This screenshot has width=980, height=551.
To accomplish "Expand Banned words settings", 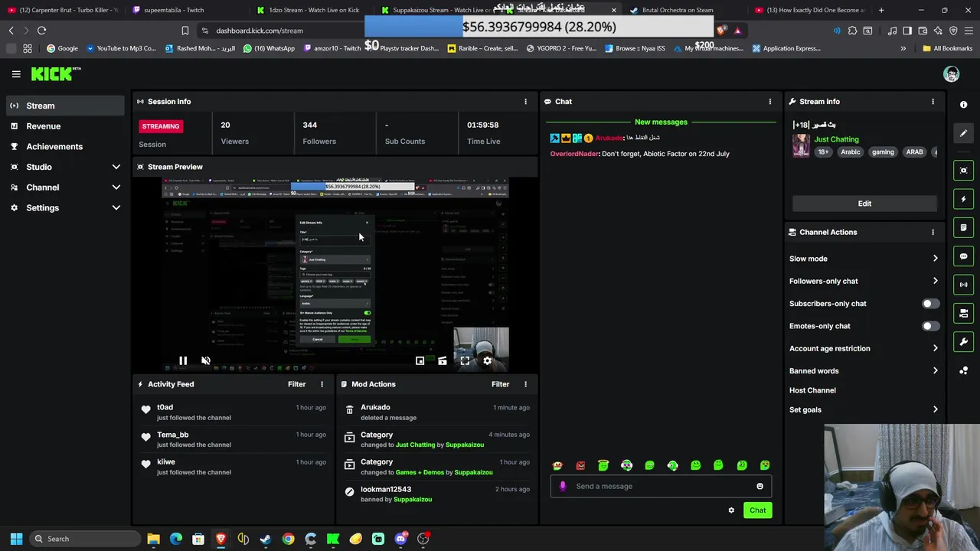I will point(864,371).
